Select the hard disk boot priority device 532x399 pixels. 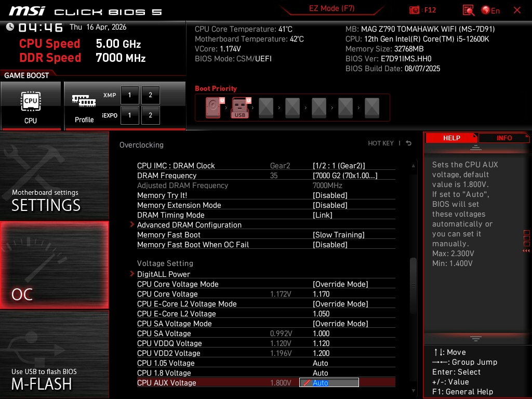tap(215, 108)
